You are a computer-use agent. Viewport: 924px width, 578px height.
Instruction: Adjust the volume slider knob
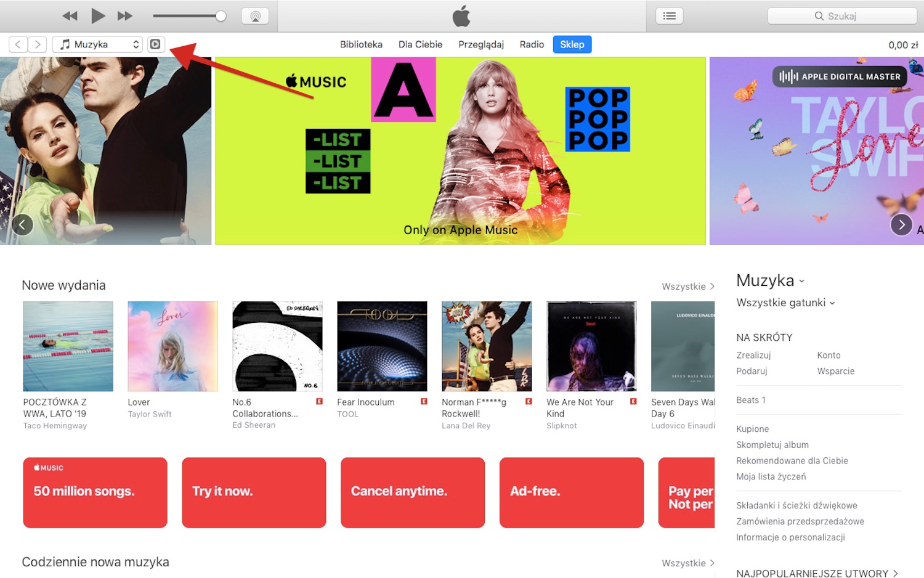tap(221, 16)
